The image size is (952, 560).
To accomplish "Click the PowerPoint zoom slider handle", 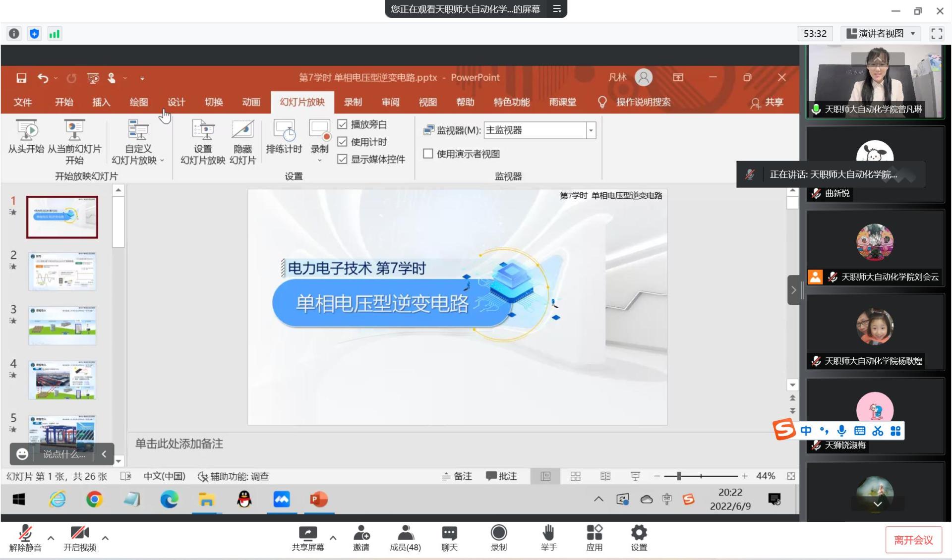I will pos(679,476).
